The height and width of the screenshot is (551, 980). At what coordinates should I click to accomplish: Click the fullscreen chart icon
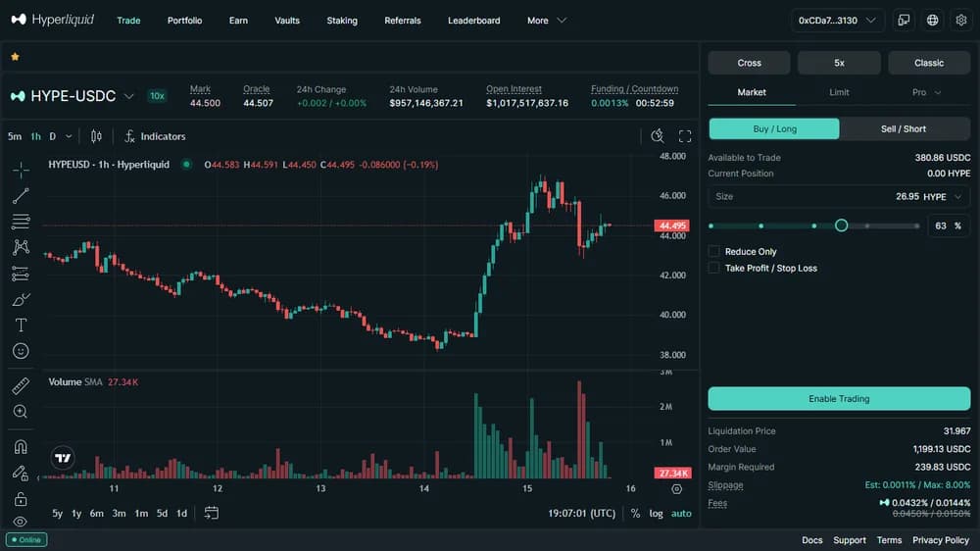coord(685,136)
